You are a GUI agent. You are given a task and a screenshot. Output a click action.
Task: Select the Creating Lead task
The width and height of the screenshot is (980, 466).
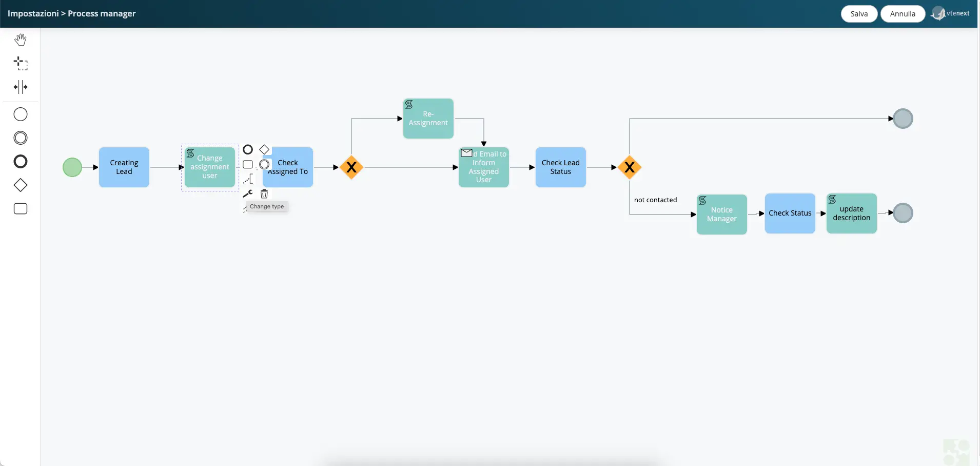coord(124,167)
